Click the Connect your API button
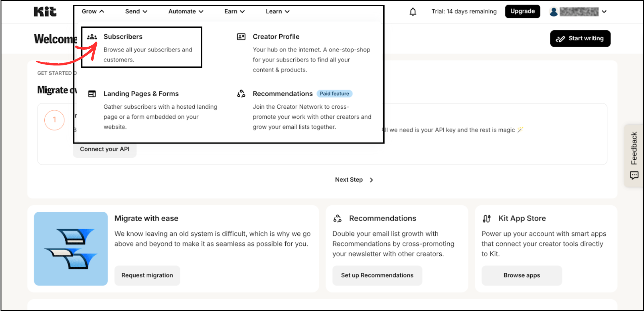 (x=104, y=149)
